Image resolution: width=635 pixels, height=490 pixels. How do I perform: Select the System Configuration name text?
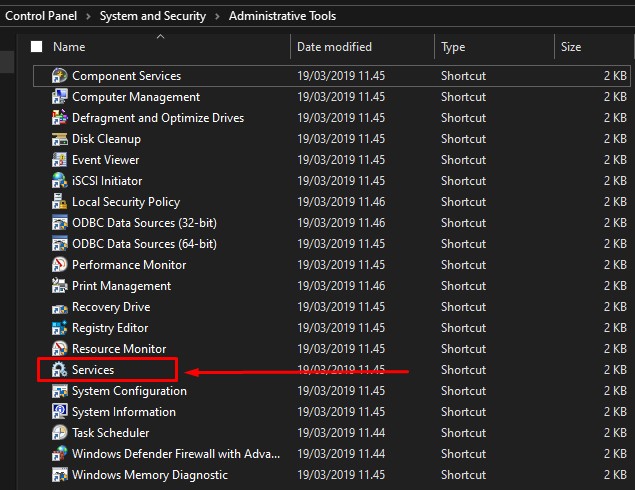(130, 391)
